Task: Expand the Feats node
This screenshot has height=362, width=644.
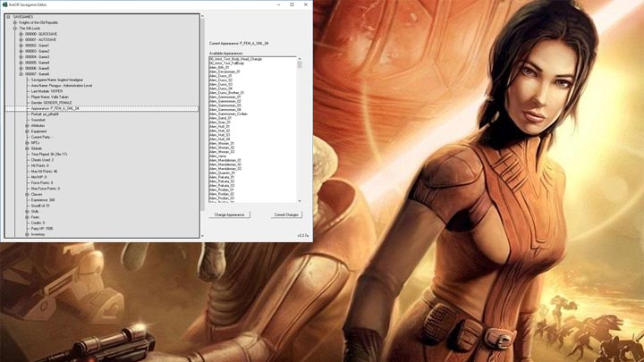Action: click(x=27, y=217)
